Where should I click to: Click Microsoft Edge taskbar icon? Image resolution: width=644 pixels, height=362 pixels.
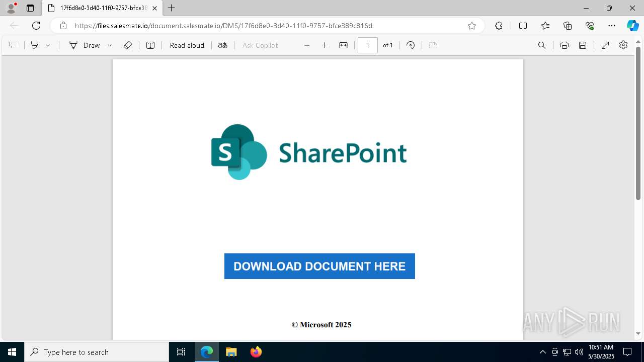click(x=207, y=352)
